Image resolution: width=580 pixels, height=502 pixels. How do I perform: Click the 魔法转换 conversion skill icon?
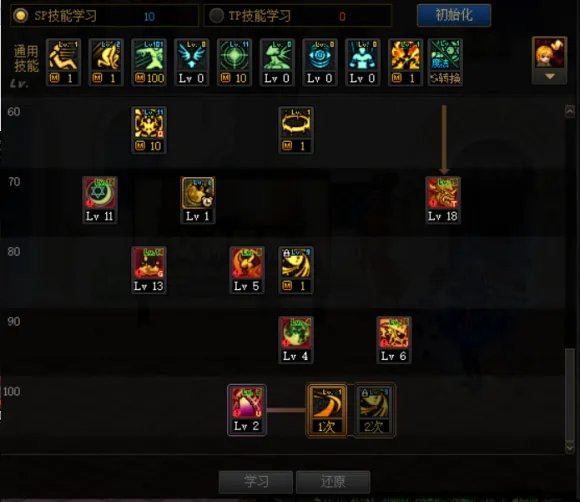(x=445, y=62)
